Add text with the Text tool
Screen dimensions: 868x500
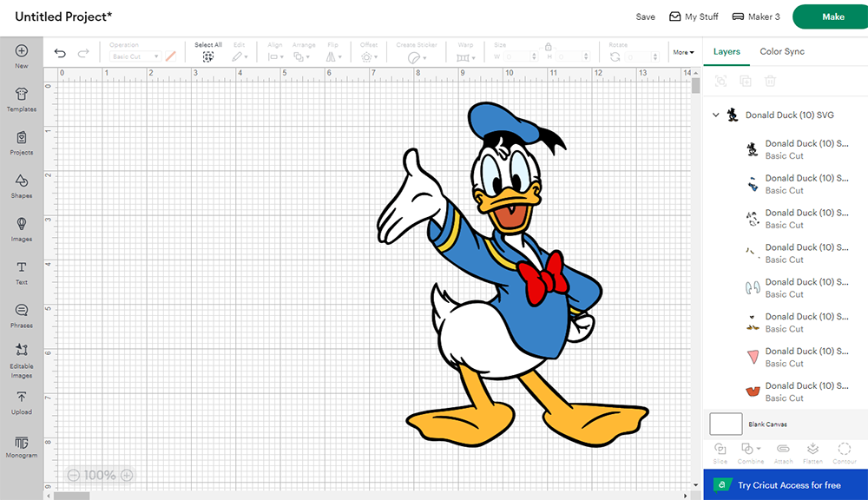point(22,272)
